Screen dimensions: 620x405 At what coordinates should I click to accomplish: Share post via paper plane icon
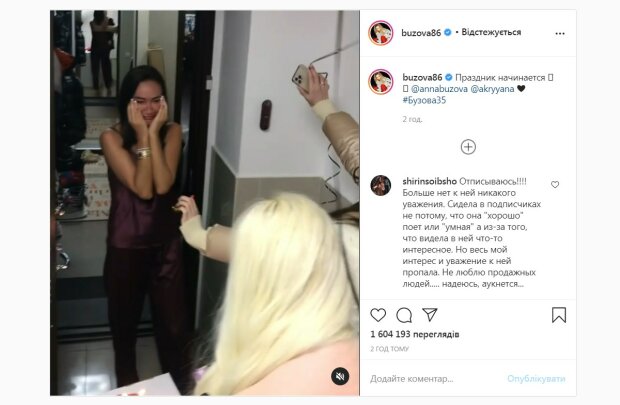(x=430, y=314)
